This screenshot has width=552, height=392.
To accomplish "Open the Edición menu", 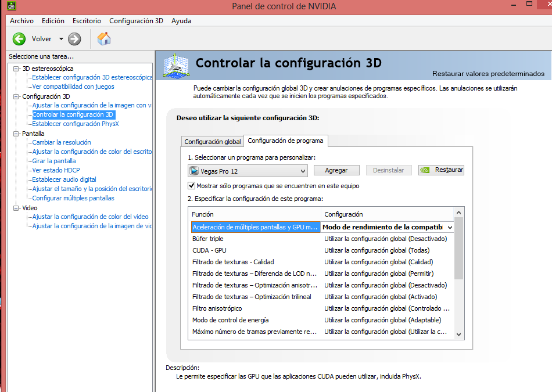I will (x=53, y=21).
